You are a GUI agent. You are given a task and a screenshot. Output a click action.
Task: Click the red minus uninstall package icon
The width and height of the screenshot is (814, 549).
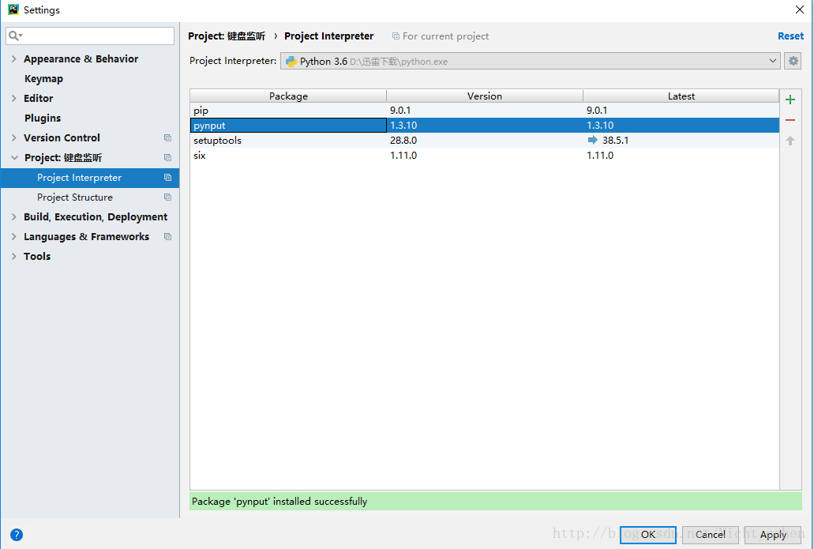click(790, 120)
